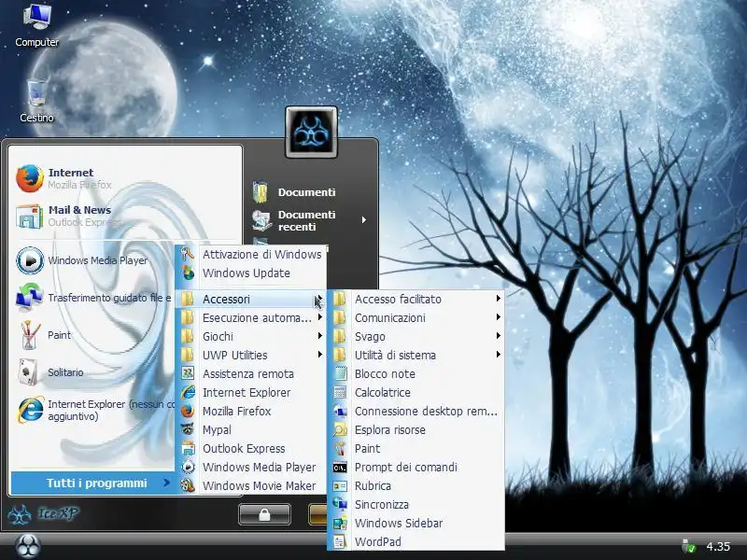The width and height of the screenshot is (747, 560).
Task: Click the Rubrica text label
Action: [x=373, y=485]
